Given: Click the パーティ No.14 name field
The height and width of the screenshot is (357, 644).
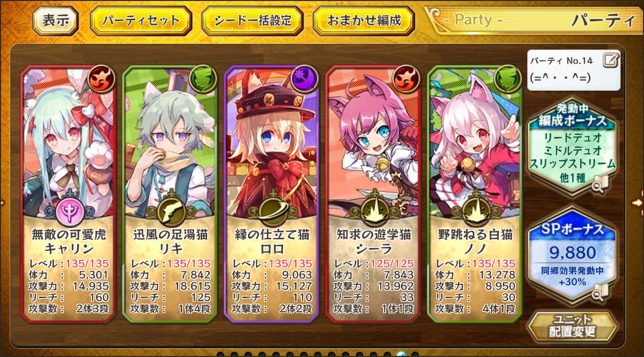Looking at the screenshot, I should (574, 70).
